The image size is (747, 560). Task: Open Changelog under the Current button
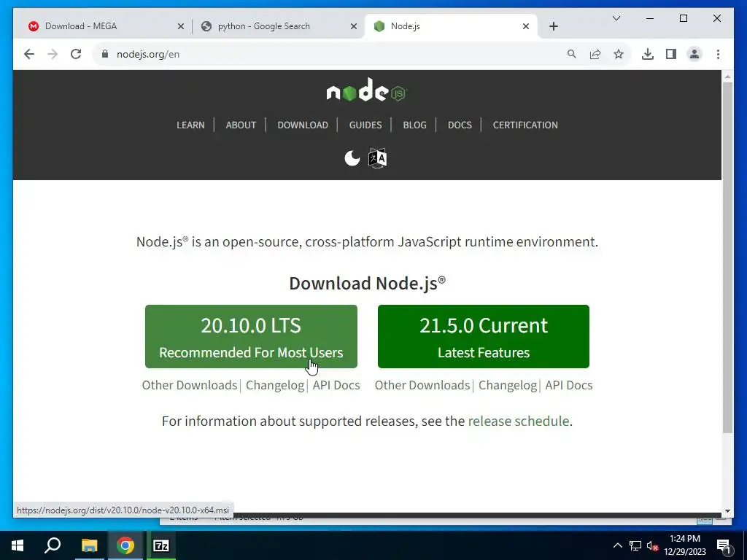[x=508, y=385]
